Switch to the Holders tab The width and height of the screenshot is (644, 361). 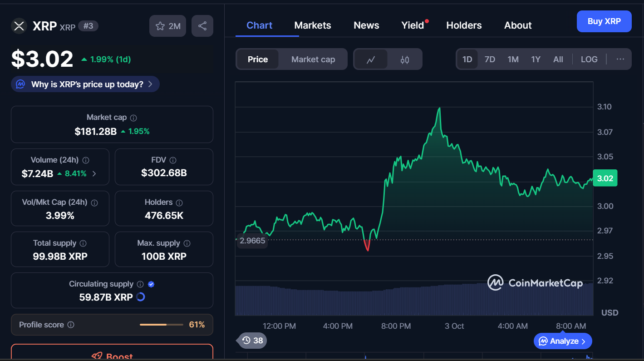coord(464,25)
